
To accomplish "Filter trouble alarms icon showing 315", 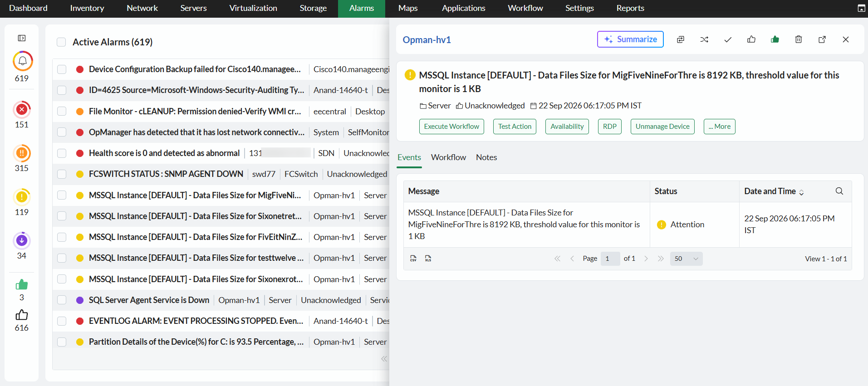I will coord(22,153).
